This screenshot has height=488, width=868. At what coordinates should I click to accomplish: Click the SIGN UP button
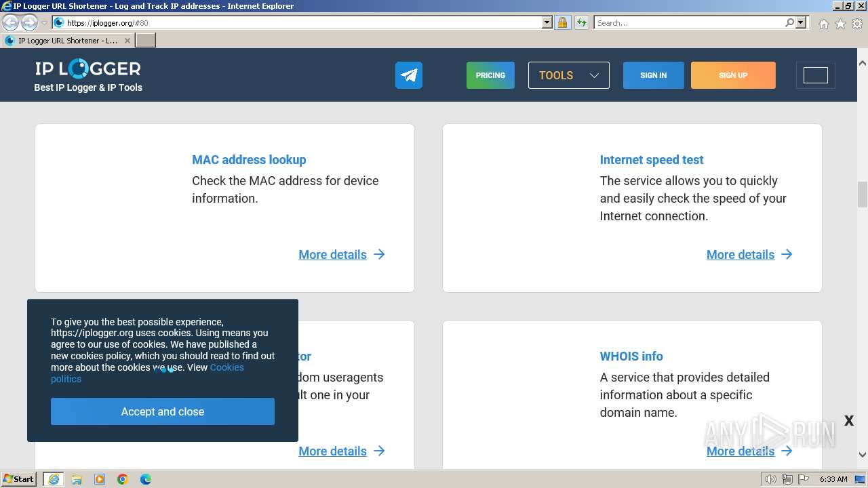733,75
